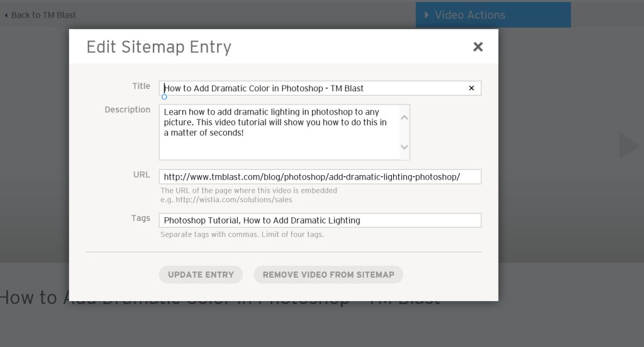
Task: Click into the URL input field
Action: coord(320,177)
